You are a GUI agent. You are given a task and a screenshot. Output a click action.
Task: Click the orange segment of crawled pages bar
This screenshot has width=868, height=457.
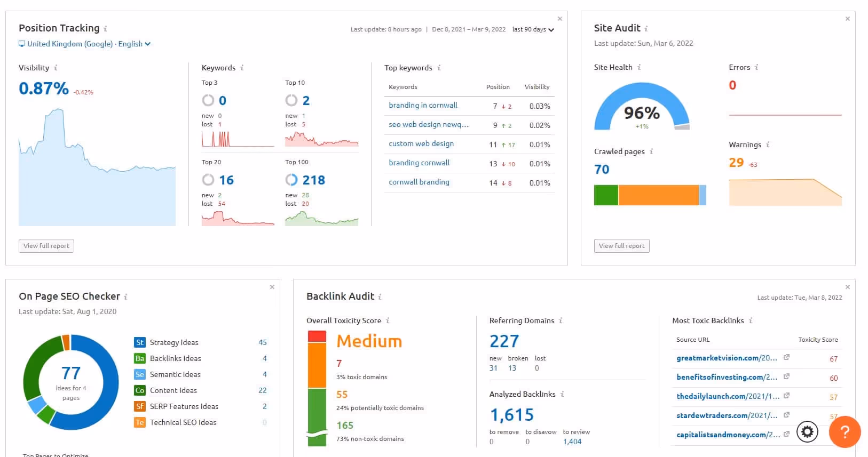coord(658,195)
